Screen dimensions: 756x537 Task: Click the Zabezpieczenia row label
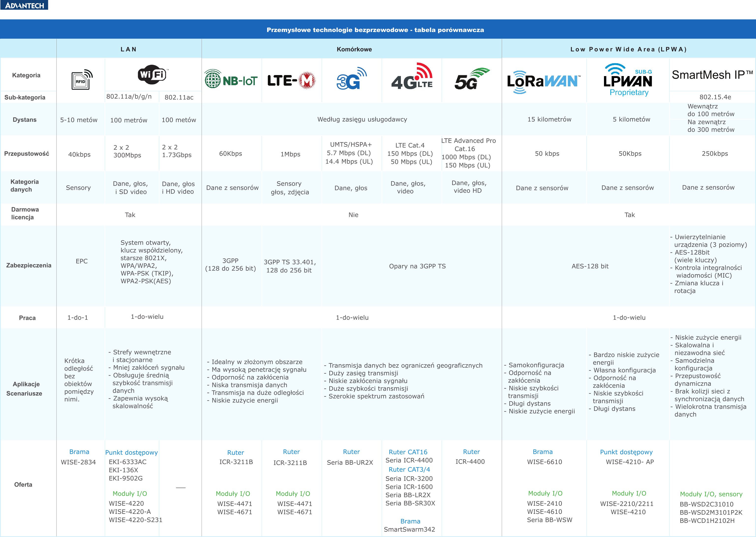tap(29, 266)
